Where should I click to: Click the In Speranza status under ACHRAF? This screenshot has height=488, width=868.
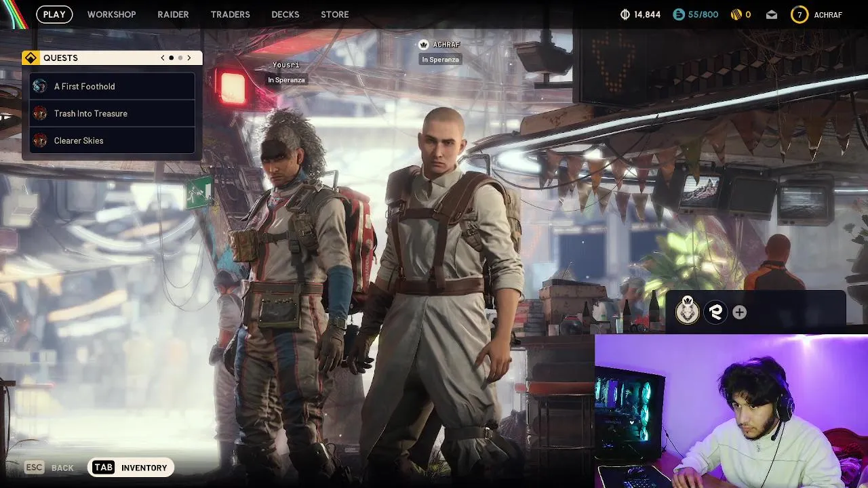point(441,60)
